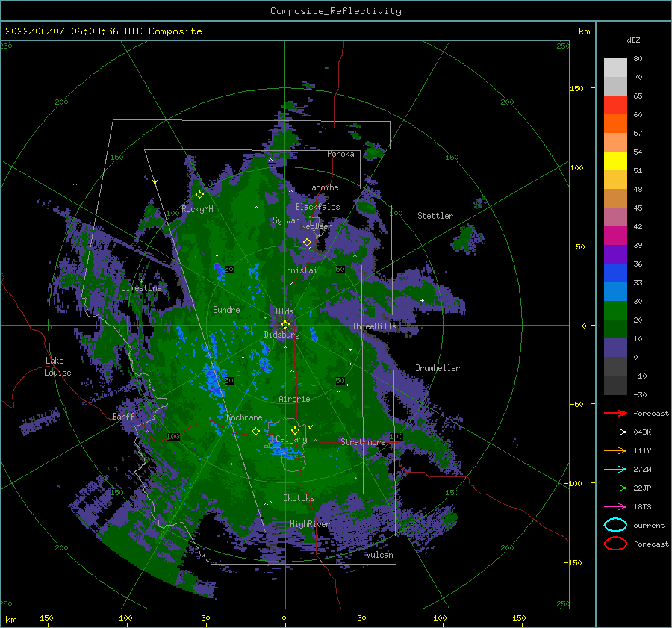Pick the bright yellow 51-54 dBZ swatch
The image size is (672, 628).
(x=615, y=161)
